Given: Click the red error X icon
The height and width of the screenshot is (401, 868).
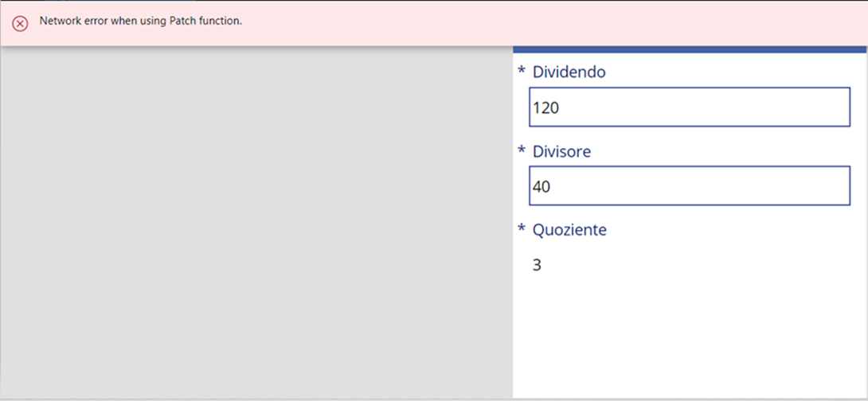Looking at the screenshot, I should point(21,23).
